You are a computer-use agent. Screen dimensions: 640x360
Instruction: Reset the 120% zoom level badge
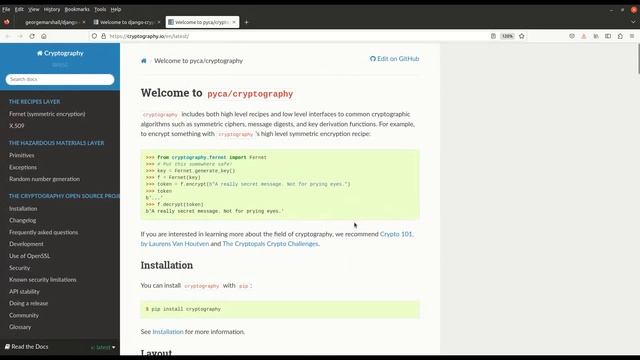507,36
